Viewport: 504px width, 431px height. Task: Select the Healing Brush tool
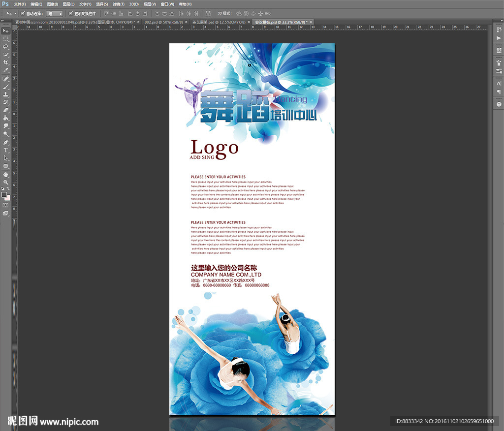(x=6, y=79)
